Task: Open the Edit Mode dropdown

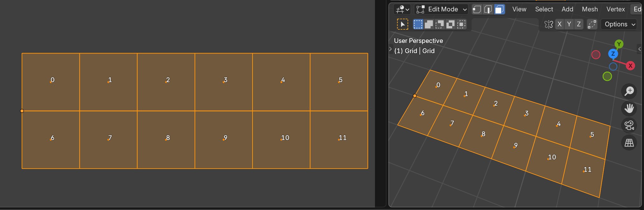Action: click(442, 10)
